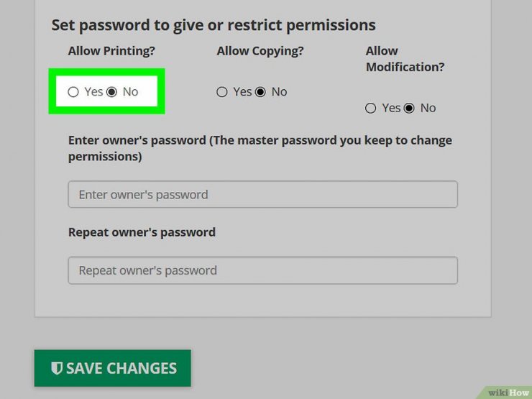Screen dimensions: 532x399
Task: Click Yes text beneath Allow Copying
Action: point(242,92)
